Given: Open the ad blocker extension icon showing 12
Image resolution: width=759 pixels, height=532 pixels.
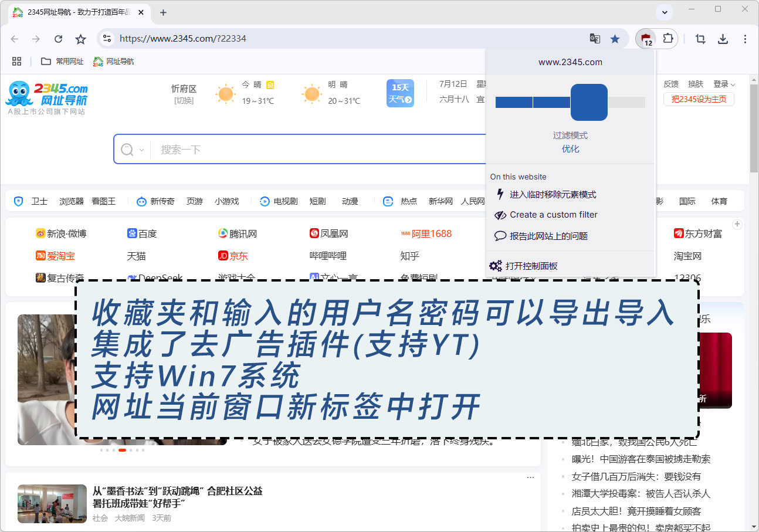Looking at the screenshot, I should (x=646, y=39).
